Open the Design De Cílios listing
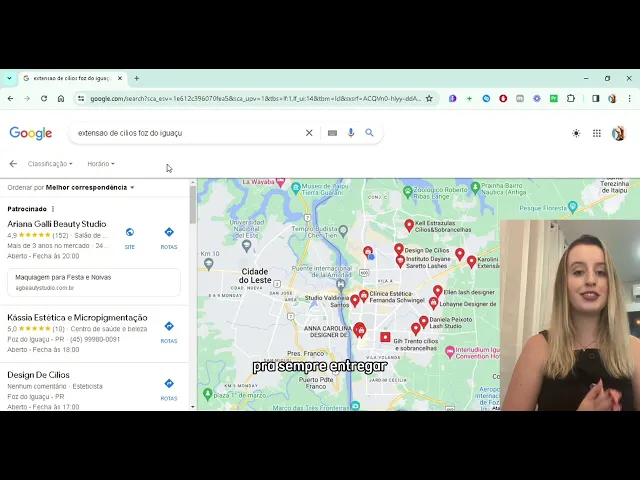This screenshot has width=640, height=480. (x=38, y=375)
